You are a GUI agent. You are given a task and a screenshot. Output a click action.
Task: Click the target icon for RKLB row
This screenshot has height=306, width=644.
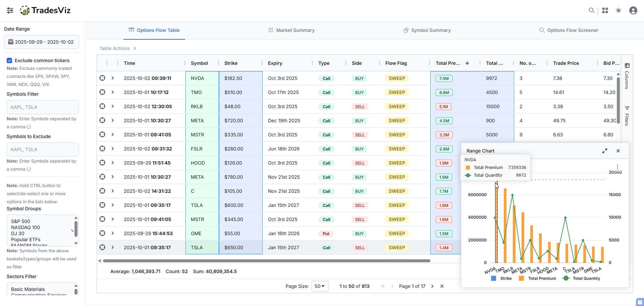pyautogui.click(x=102, y=106)
